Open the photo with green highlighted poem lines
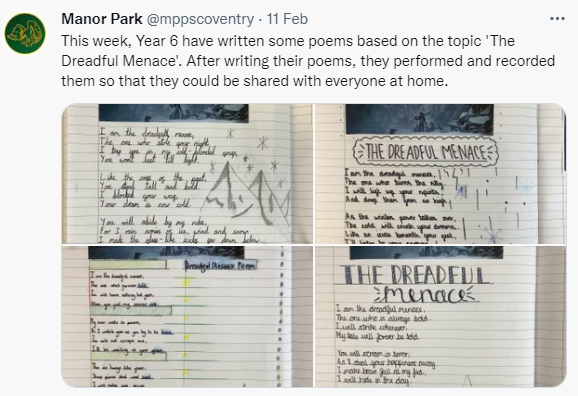The width and height of the screenshot is (578, 396). (187, 316)
